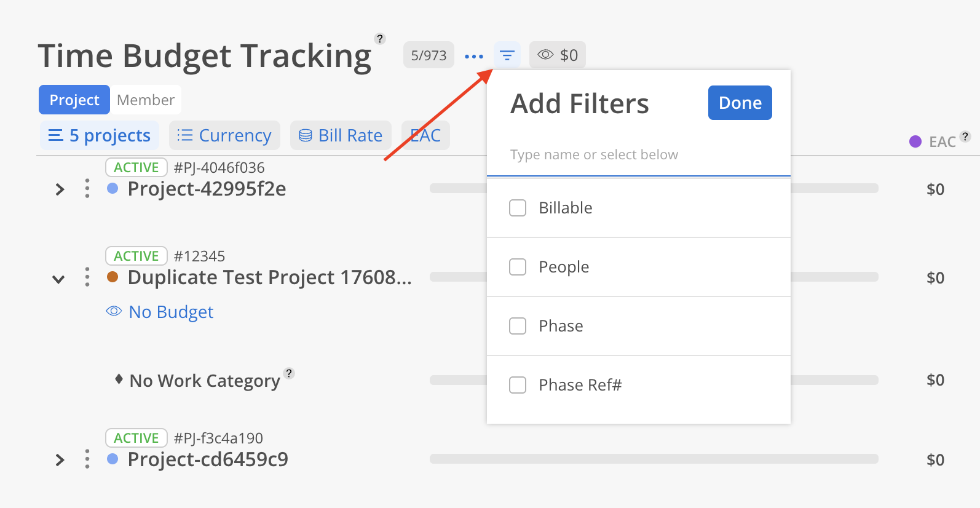Screen dimensions: 980x508
Task: Open the kebab menu for Project-42995f2e
Action: [x=87, y=189]
